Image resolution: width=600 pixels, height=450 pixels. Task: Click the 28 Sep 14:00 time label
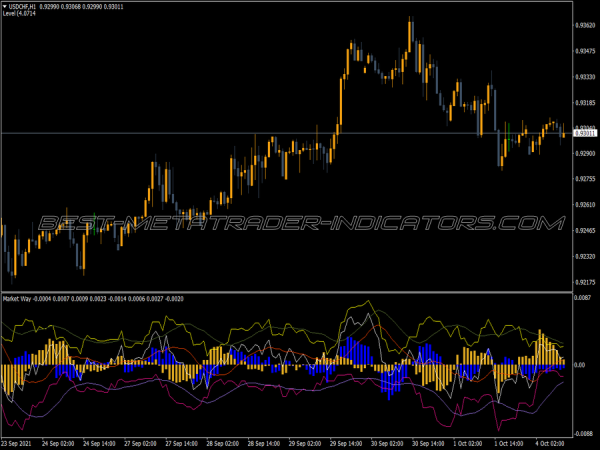tap(264, 443)
